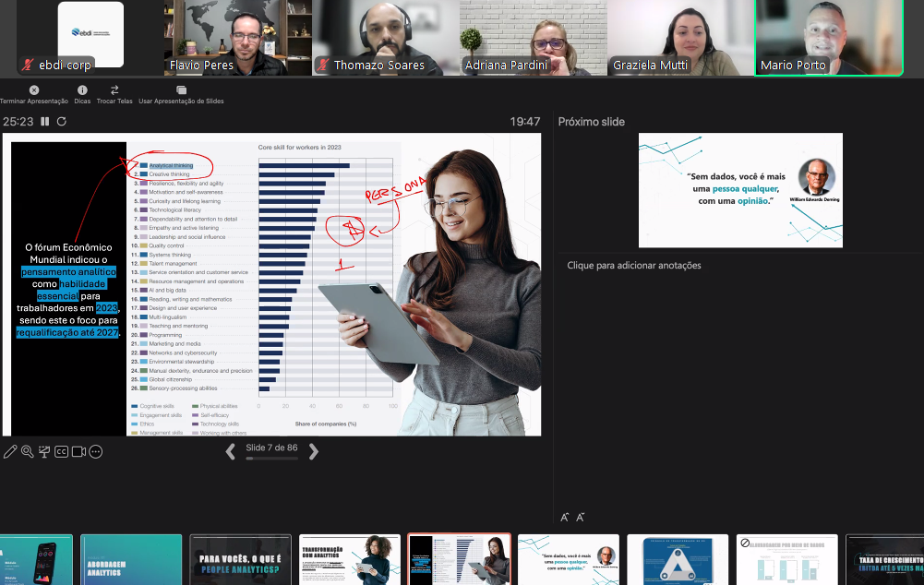Click the Trocar Telas swap icon
The height and width of the screenshot is (585, 924).
click(x=114, y=90)
